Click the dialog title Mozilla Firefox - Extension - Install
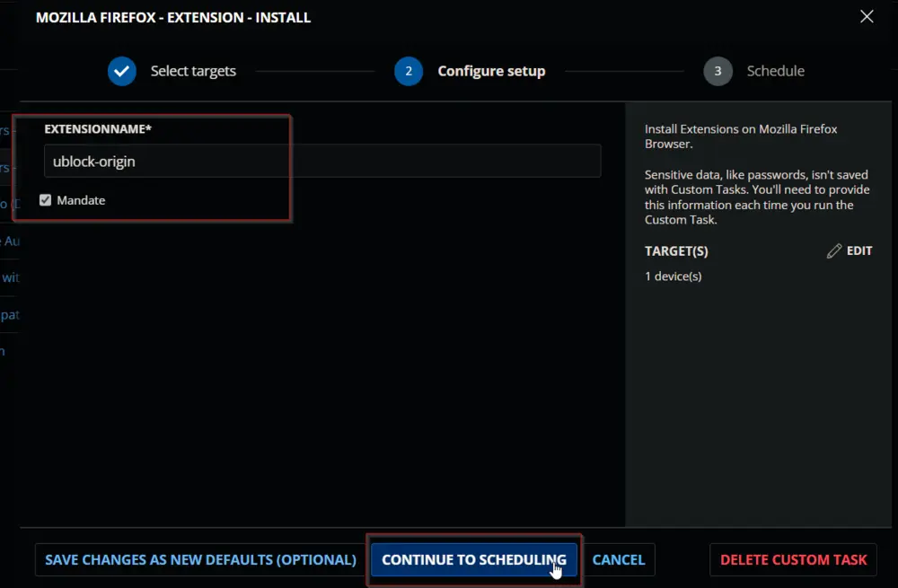The height and width of the screenshot is (588, 898). [x=173, y=17]
